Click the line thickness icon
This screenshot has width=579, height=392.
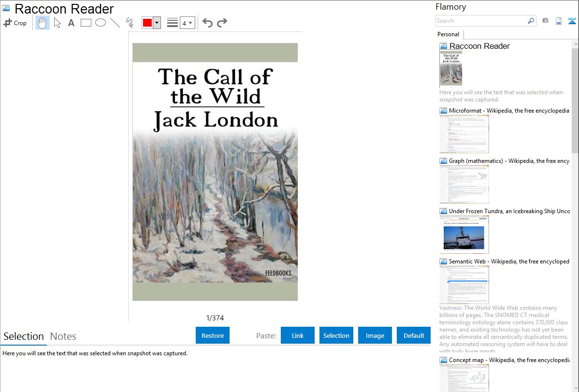tap(173, 23)
